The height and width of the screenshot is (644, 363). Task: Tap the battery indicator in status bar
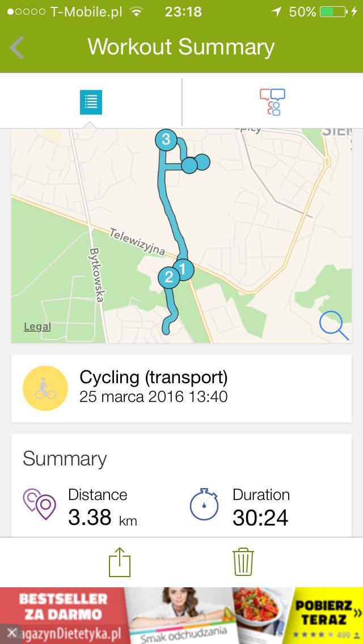tap(333, 11)
